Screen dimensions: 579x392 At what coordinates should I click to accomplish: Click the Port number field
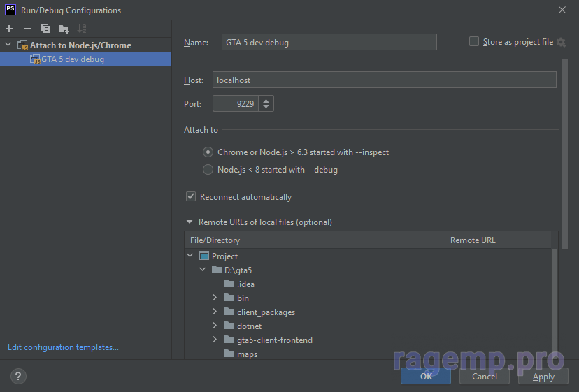[236, 103]
